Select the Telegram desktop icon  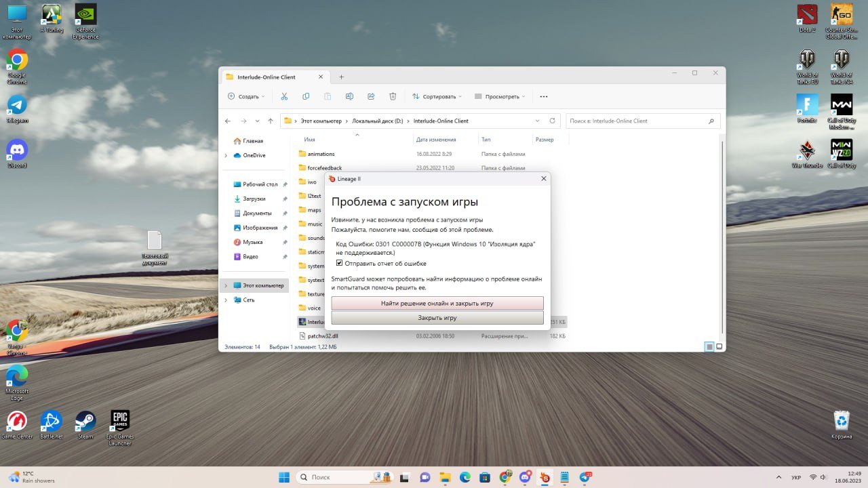tap(17, 108)
